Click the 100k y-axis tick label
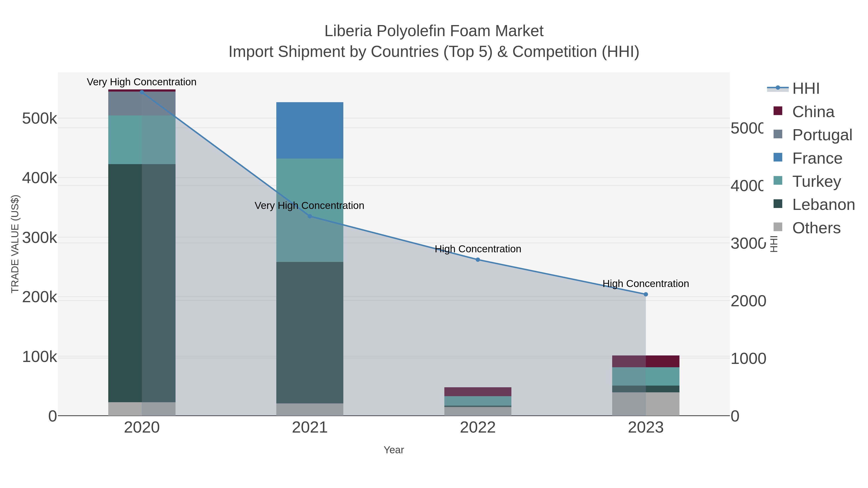The width and height of the screenshot is (868, 488). [40, 357]
